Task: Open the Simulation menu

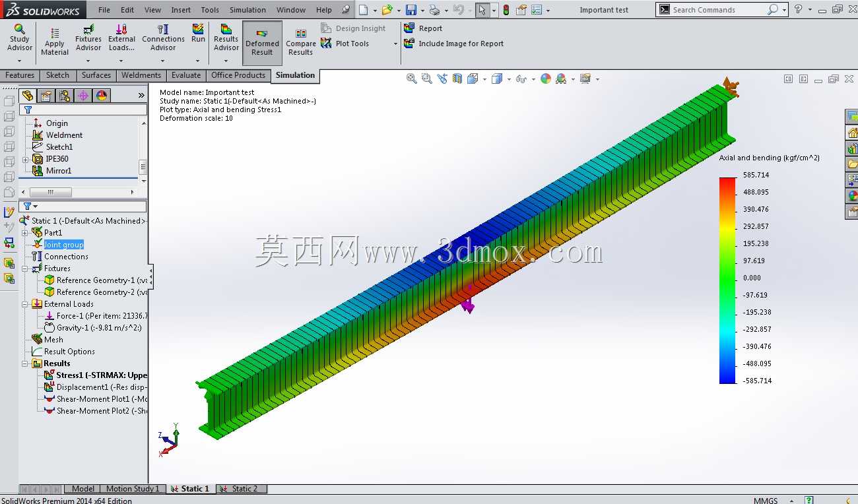Action: [x=247, y=10]
